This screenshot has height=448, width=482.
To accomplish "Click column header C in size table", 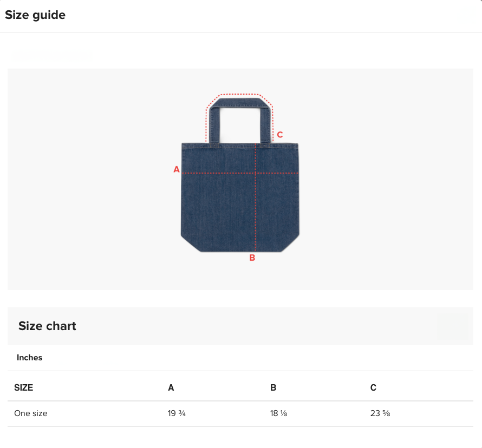I will (373, 387).
